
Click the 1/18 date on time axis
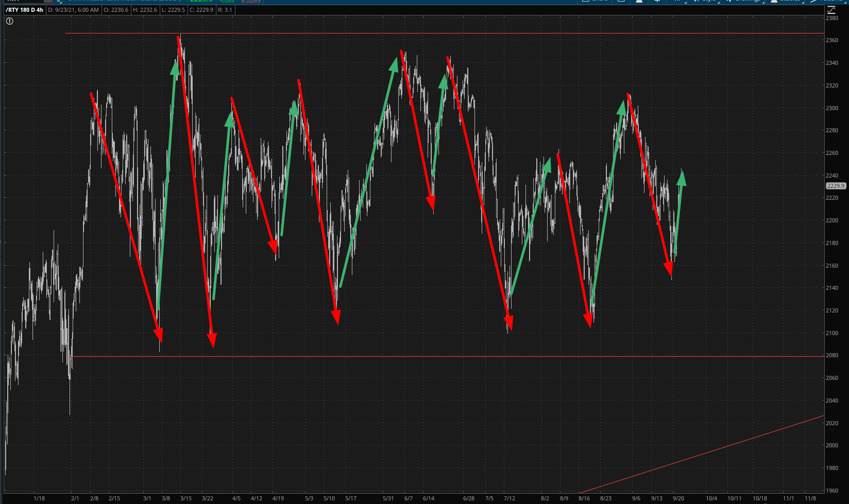tap(39, 498)
